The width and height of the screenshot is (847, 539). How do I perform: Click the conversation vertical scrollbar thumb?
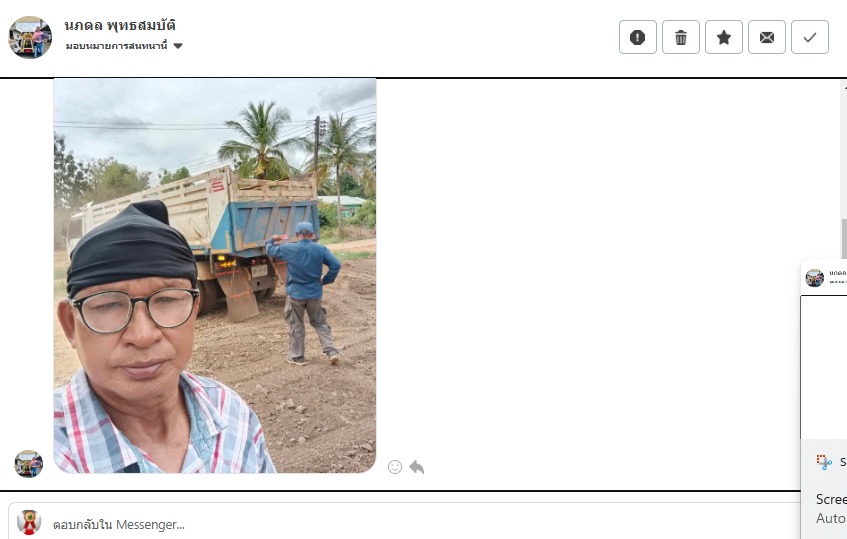pos(844,239)
